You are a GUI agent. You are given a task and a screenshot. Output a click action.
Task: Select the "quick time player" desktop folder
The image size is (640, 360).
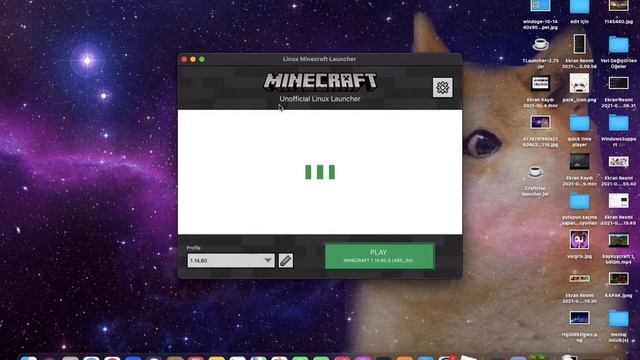tap(579, 122)
